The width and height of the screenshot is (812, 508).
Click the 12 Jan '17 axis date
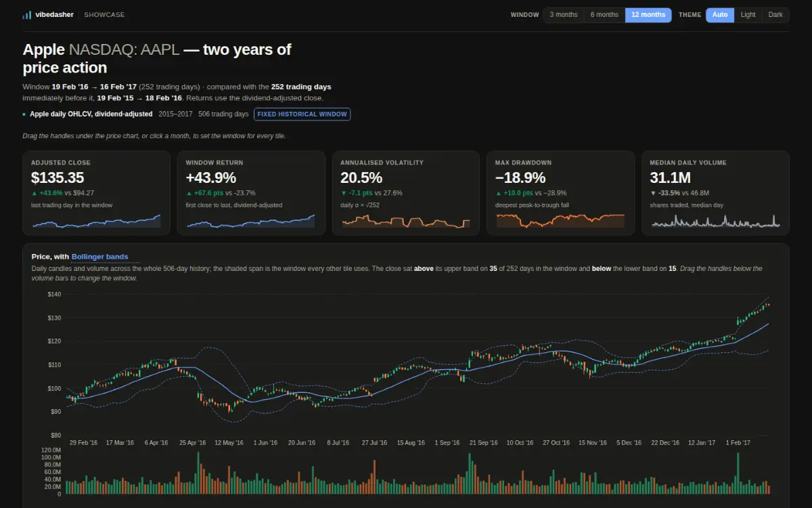coord(702,442)
